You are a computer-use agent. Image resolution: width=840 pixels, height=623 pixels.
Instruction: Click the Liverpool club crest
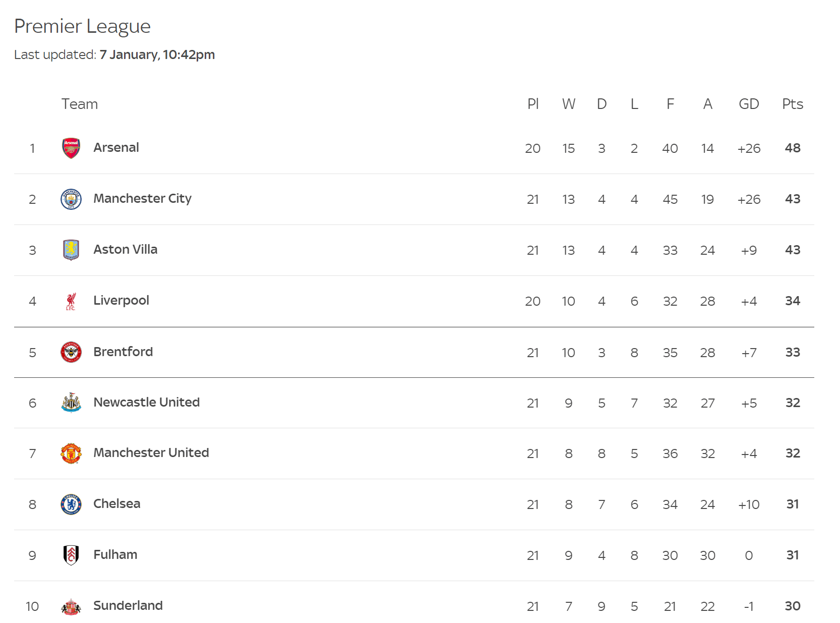(x=71, y=301)
